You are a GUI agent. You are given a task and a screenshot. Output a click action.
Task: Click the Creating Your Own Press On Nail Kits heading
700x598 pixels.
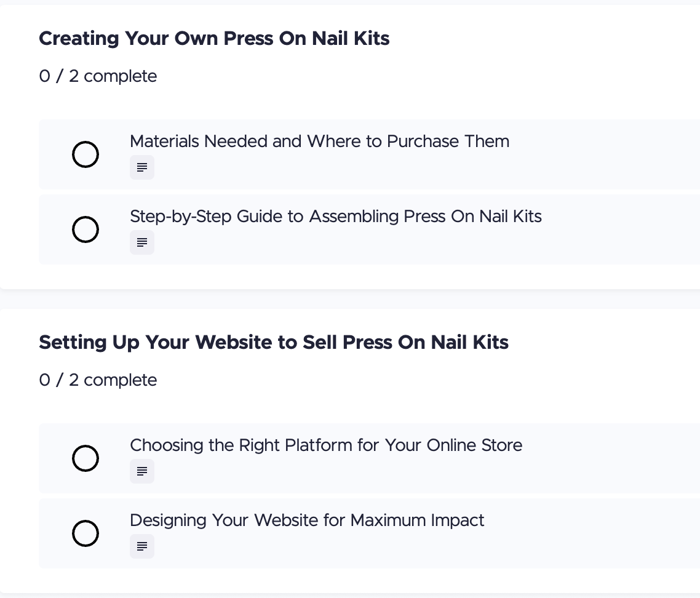[215, 38]
